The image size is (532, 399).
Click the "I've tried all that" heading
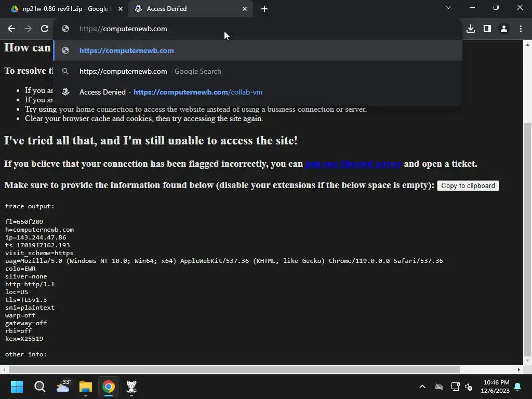pos(151,140)
